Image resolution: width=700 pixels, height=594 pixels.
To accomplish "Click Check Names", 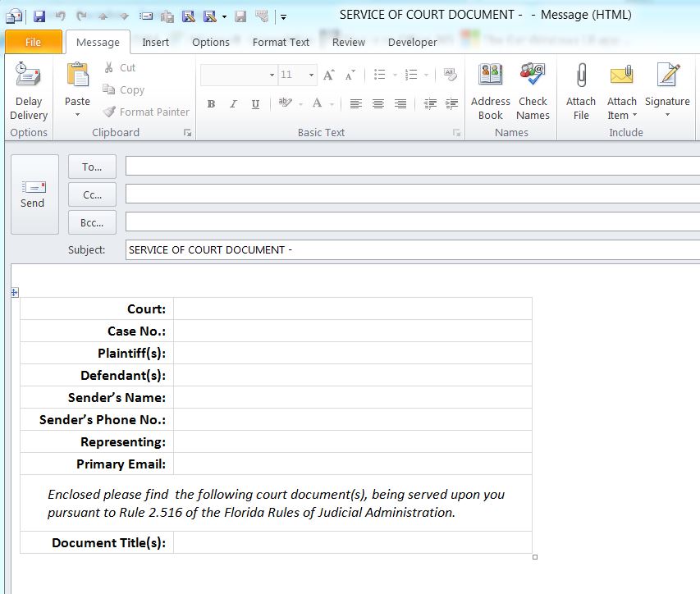I will tap(533, 92).
